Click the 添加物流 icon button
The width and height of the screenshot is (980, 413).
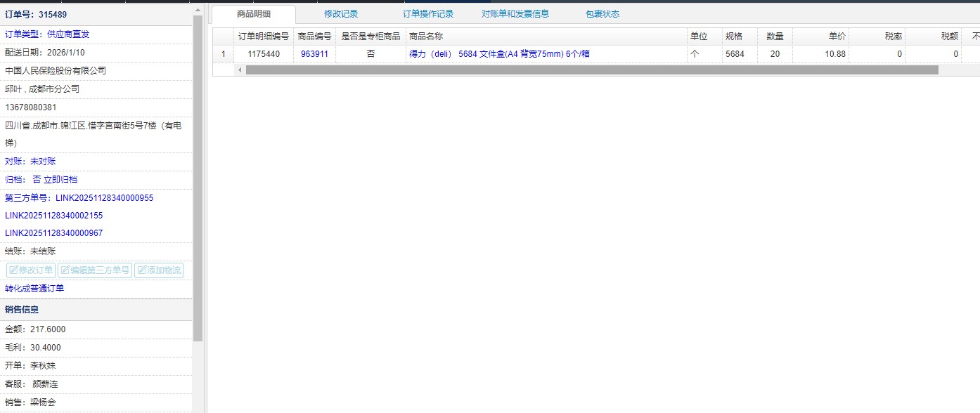[x=159, y=270]
